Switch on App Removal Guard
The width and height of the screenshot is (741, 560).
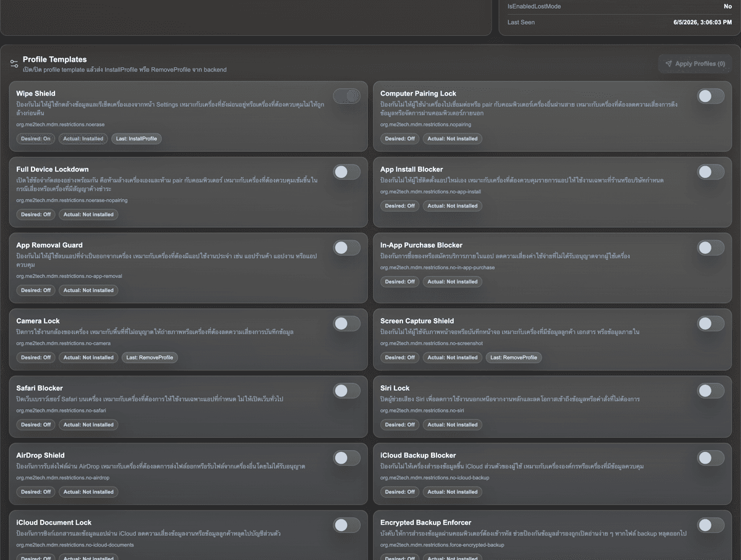click(x=346, y=248)
